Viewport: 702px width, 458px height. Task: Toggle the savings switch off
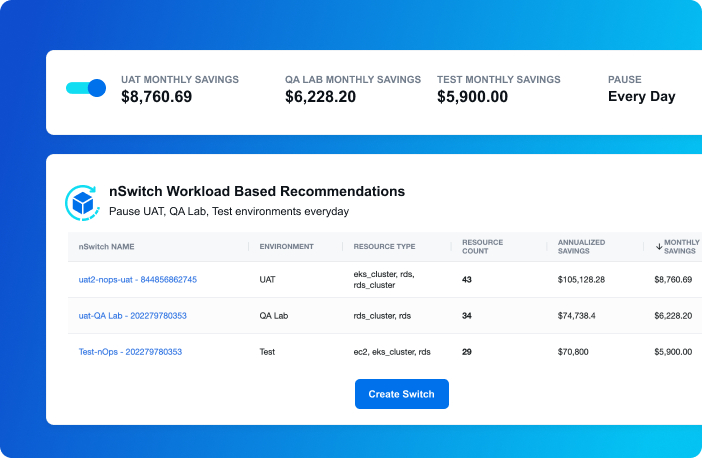[86, 88]
